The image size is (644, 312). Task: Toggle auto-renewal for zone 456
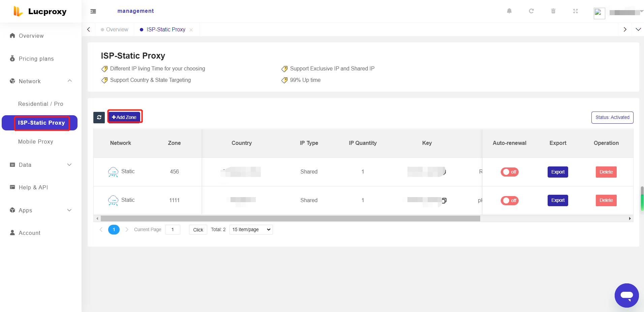[510, 172]
